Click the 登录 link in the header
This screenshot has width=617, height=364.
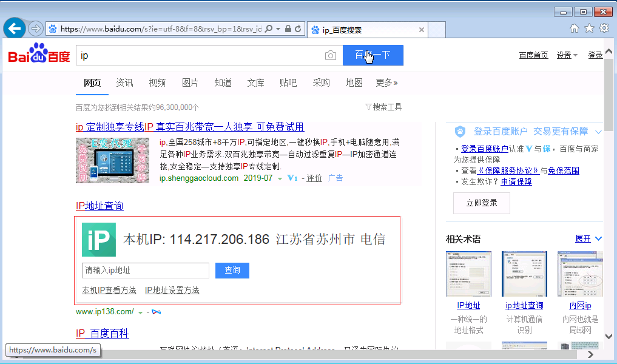pos(595,55)
